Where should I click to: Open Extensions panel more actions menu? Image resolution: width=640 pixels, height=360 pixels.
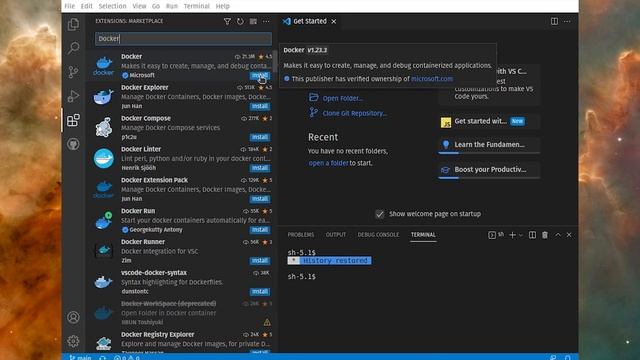pyautogui.click(x=266, y=21)
